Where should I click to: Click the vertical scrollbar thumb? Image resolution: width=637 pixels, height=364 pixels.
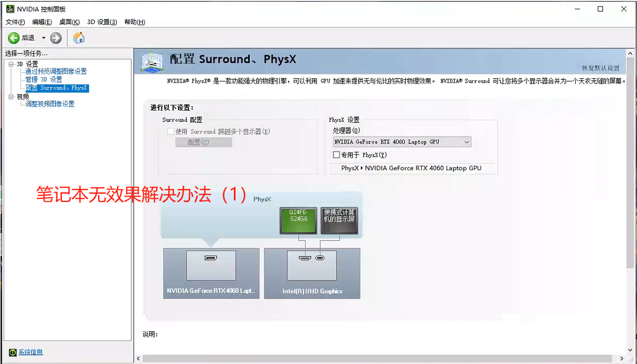(x=630, y=163)
